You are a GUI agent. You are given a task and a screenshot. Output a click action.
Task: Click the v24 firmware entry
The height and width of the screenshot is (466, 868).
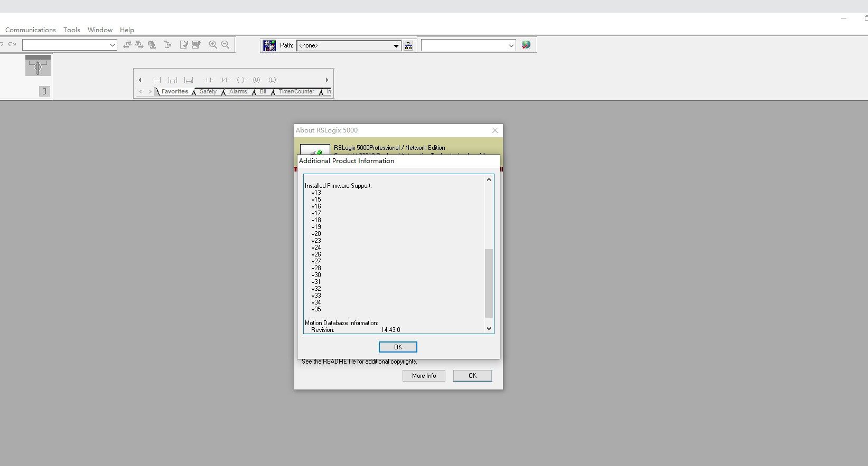[316, 248]
